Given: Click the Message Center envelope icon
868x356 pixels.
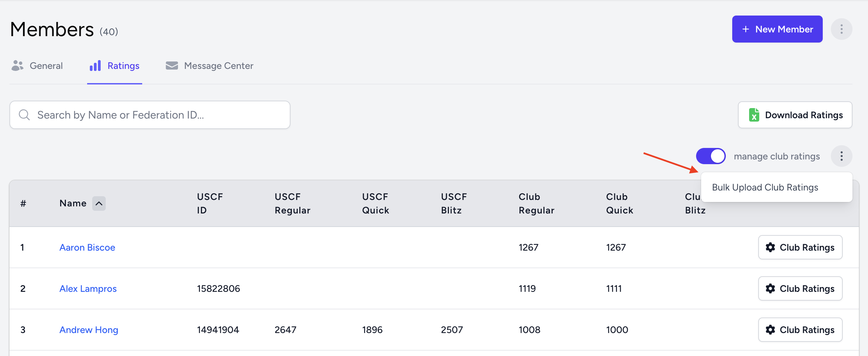Looking at the screenshot, I should pos(172,66).
